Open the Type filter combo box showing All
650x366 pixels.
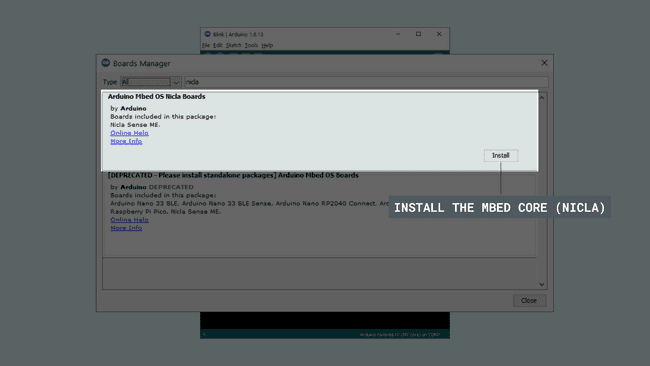tap(150, 82)
